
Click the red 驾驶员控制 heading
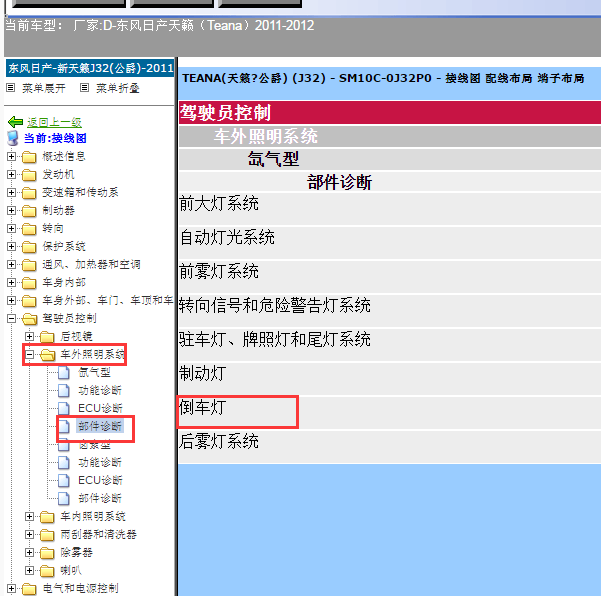225,113
